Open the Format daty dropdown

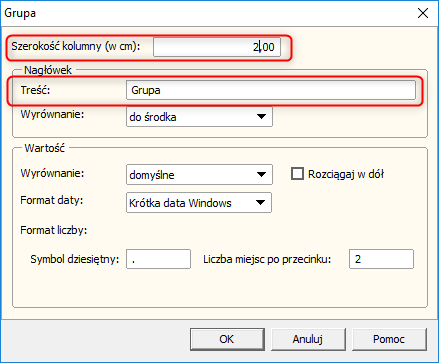(199, 203)
